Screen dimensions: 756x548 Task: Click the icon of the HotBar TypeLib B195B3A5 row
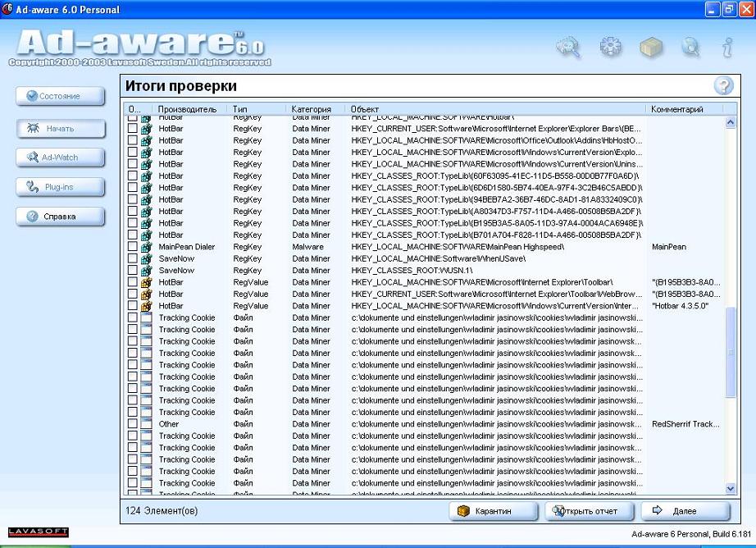(x=146, y=223)
